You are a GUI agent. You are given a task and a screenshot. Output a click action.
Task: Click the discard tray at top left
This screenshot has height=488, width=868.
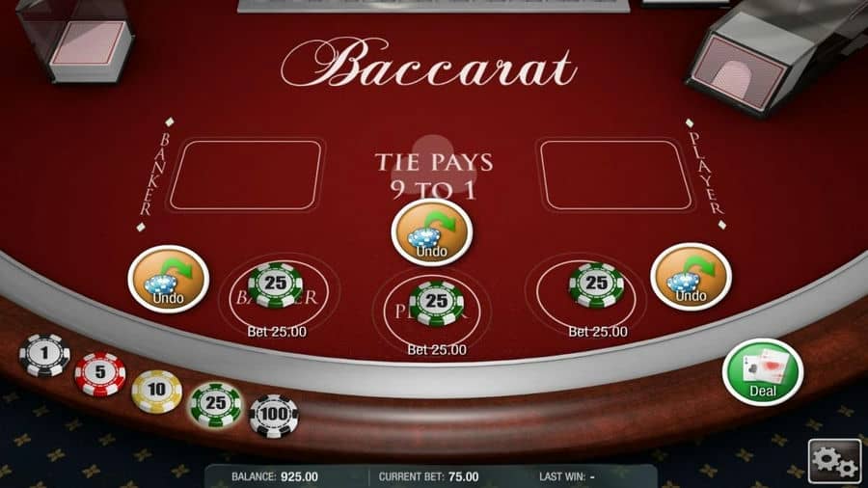[76, 41]
